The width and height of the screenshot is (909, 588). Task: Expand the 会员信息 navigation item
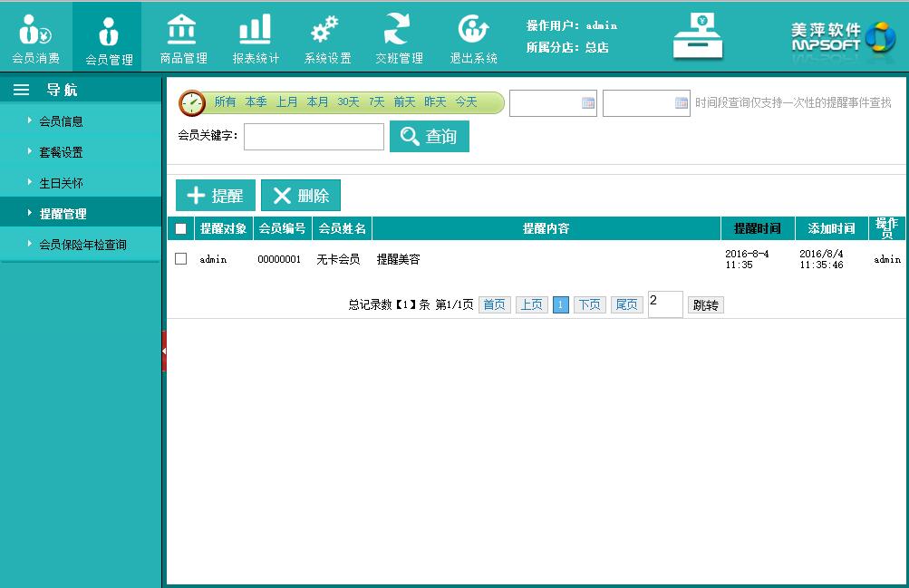pos(61,121)
